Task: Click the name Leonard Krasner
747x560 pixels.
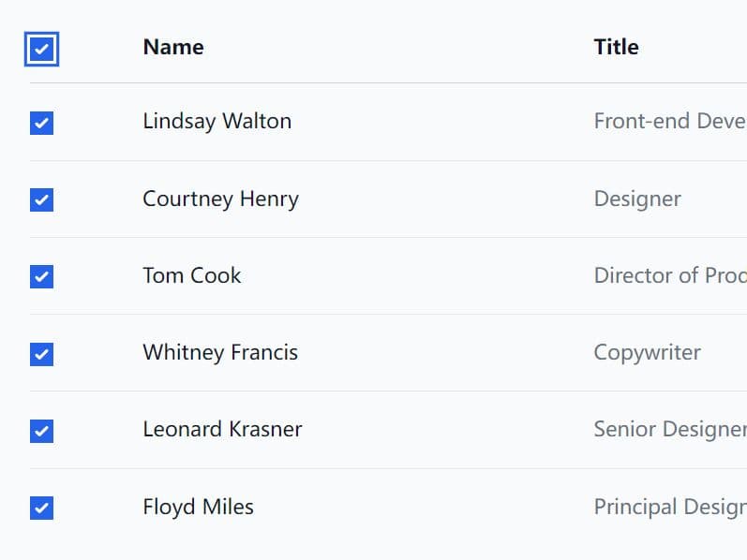Action: (x=222, y=430)
